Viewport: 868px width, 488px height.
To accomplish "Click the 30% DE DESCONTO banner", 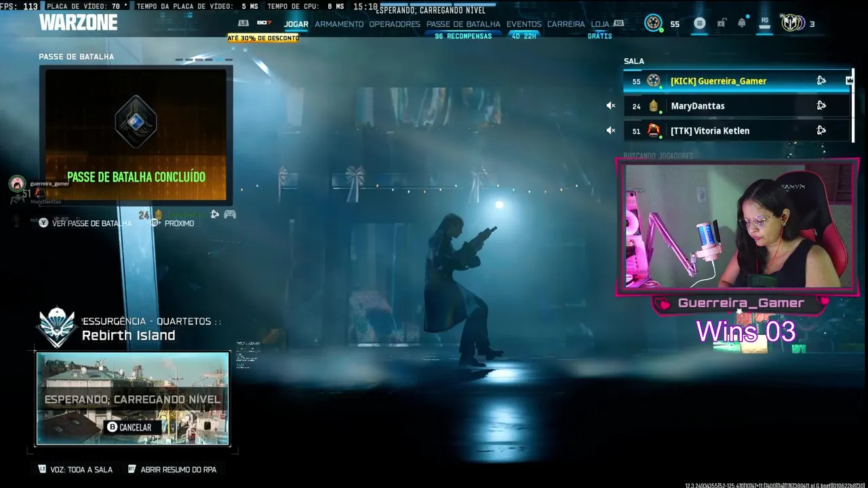I will click(263, 38).
